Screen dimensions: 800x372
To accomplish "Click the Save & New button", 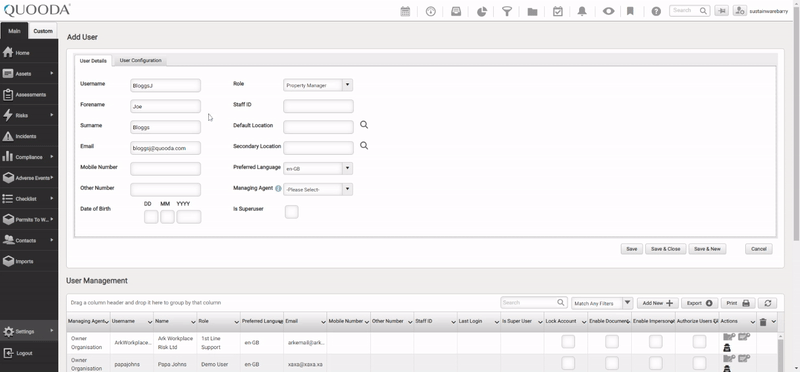I will coord(707,249).
